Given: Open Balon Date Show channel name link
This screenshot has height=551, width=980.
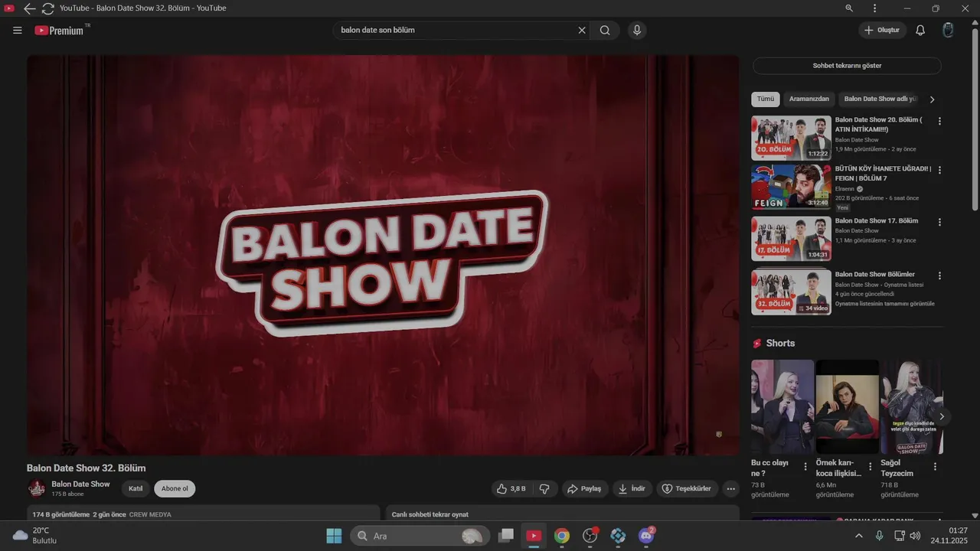Looking at the screenshot, I should pyautogui.click(x=80, y=484).
